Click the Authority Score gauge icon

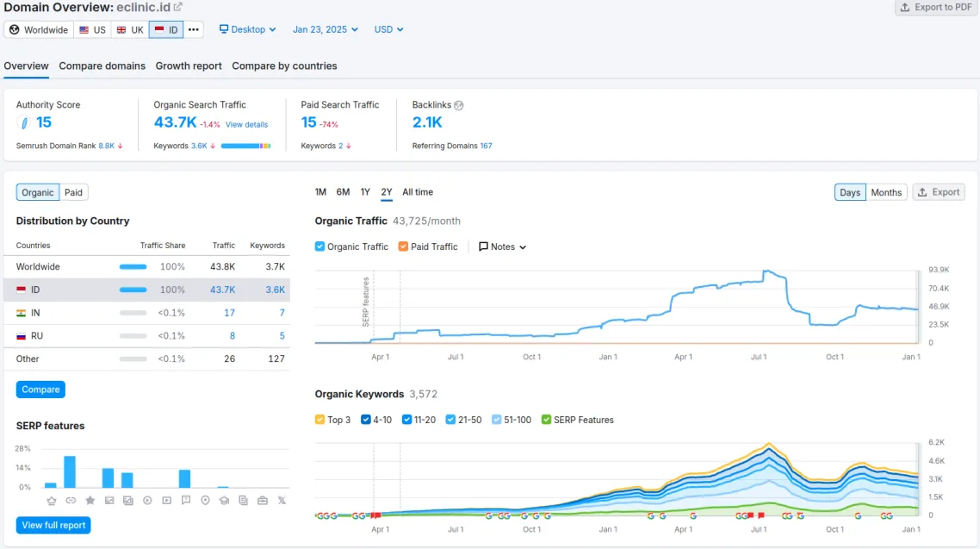24,122
